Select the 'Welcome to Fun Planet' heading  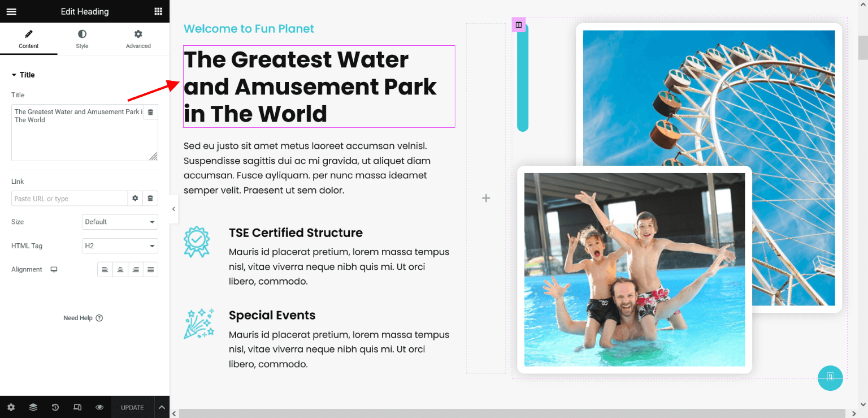[249, 29]
